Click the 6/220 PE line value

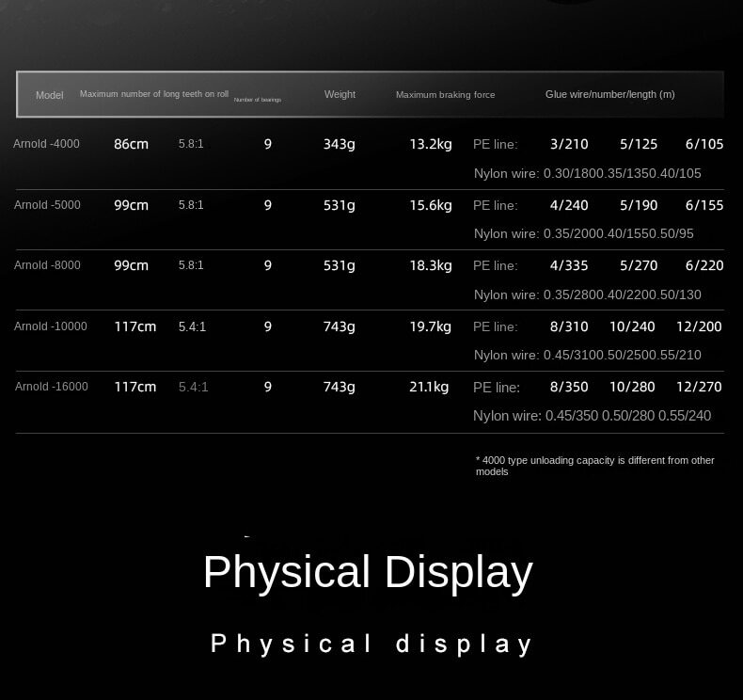click(704, 265)
